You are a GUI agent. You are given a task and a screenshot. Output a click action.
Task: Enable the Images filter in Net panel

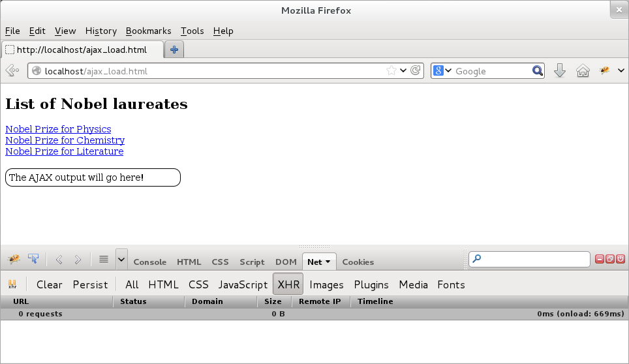(x=326, y=284)
